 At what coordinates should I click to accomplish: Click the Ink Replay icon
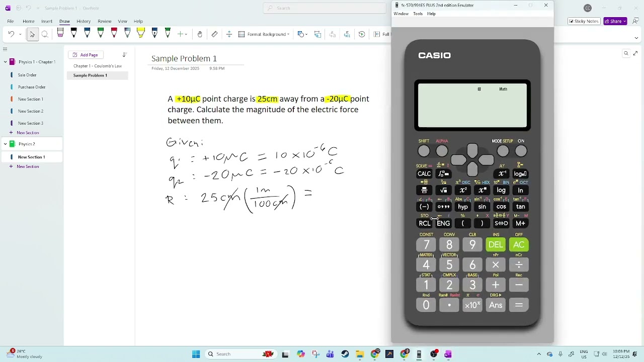[362, 34]
